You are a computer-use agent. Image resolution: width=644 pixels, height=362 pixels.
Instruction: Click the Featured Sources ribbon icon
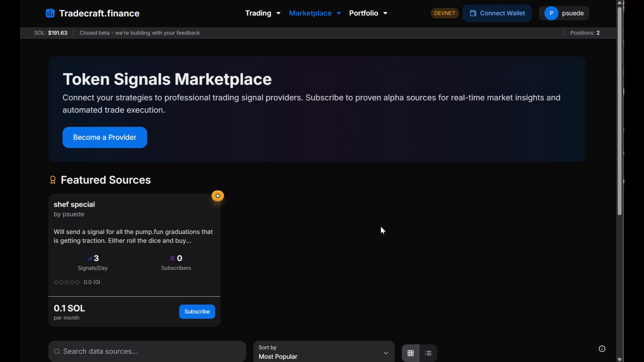click(53, 180)
